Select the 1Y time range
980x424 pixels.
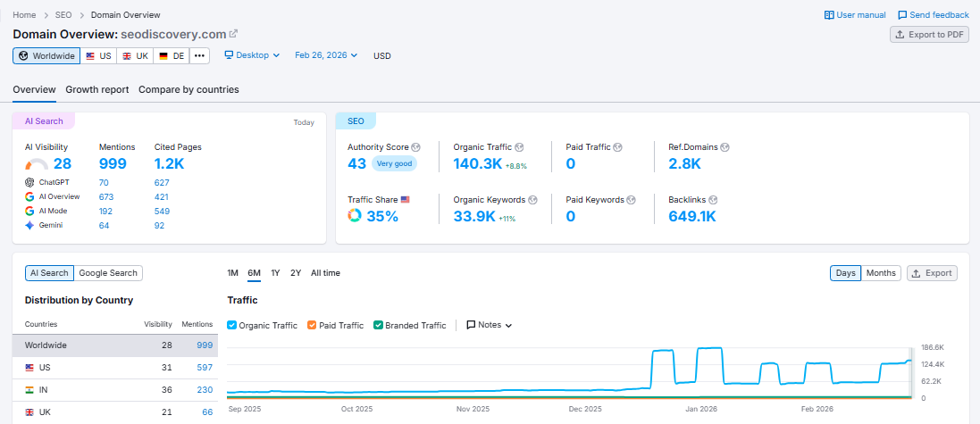coord(276,273)
